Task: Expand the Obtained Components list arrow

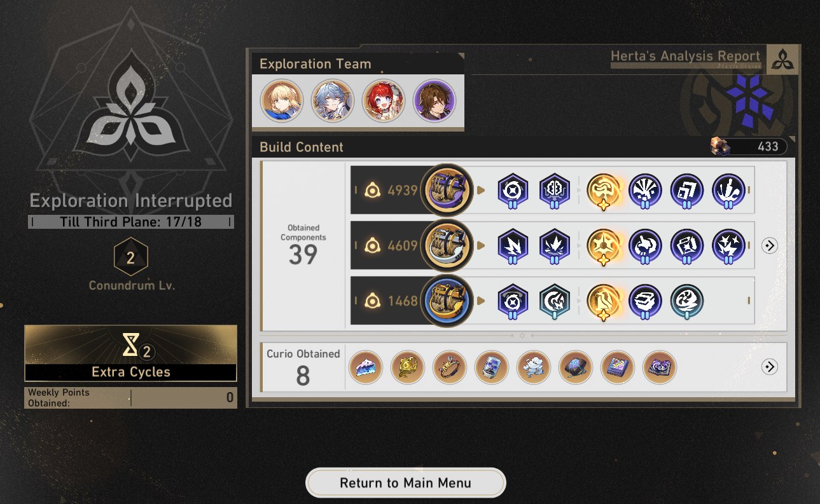Action: click(x=770, y=245)
